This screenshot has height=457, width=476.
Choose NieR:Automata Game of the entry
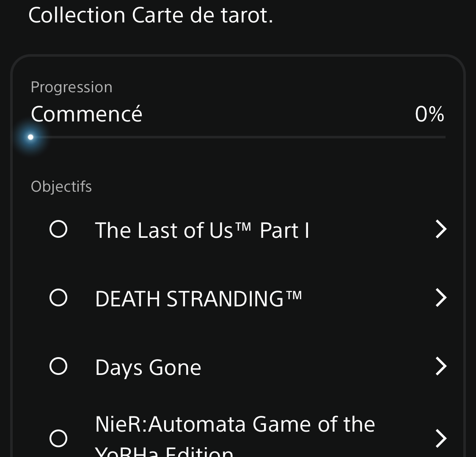[235, 424]
